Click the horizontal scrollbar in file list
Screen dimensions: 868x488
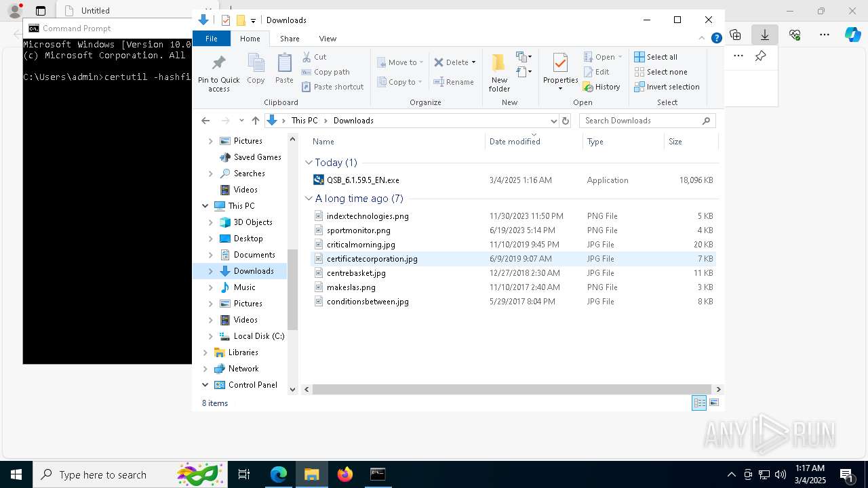click(512, 389)
